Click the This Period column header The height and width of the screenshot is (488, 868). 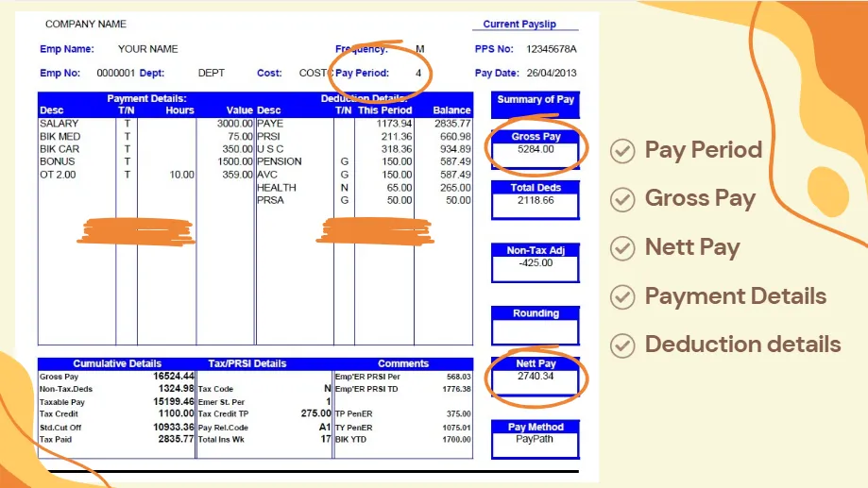[x=384, y=110]
